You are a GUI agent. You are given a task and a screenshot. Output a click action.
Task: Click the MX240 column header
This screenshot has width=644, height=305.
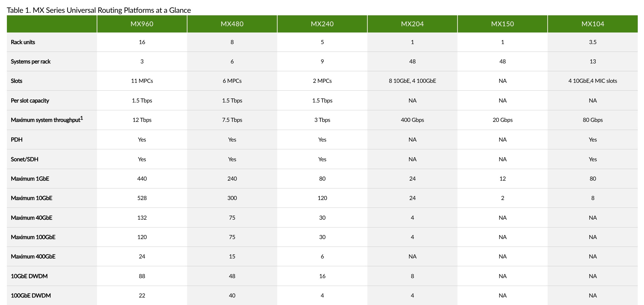point(322,24)
